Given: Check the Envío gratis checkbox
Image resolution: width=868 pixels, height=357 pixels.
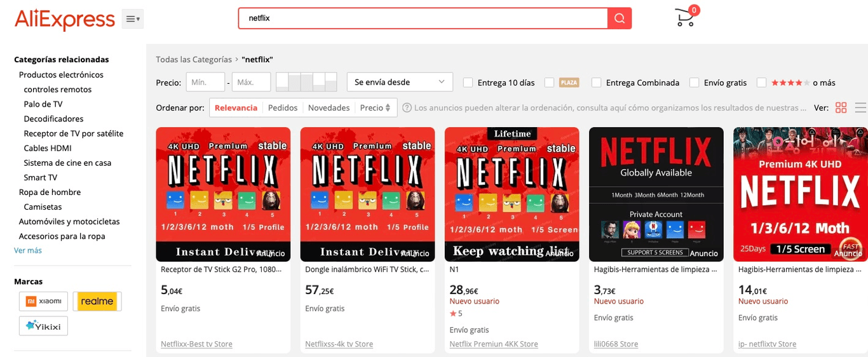Looking at the screenshot, I should click(695, 83).
